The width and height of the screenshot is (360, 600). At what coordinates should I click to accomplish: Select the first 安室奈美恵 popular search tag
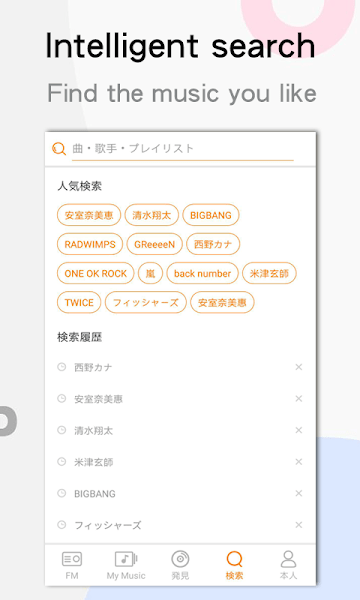point(89,215)
